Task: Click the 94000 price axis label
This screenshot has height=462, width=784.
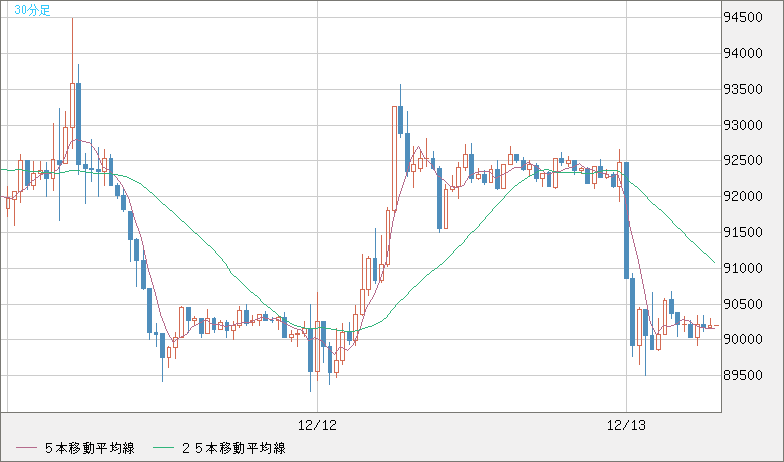Action: point(747,53)
